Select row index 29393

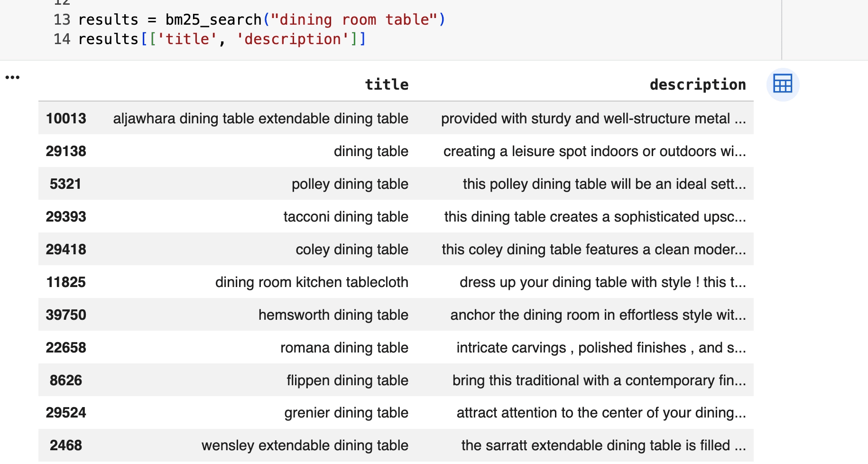click(66, 216)
